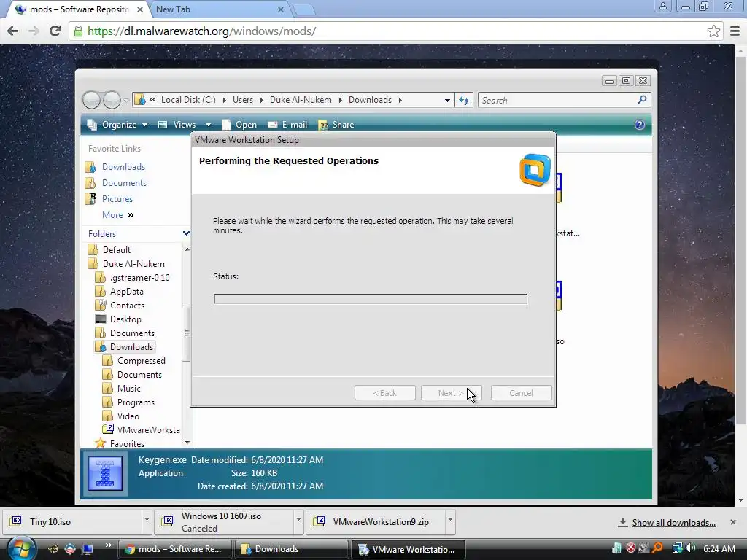The width and height of the screenshot is (747, 560).
Task: Click the Chrome address bar URL
Action: click(x=201, y=31)
